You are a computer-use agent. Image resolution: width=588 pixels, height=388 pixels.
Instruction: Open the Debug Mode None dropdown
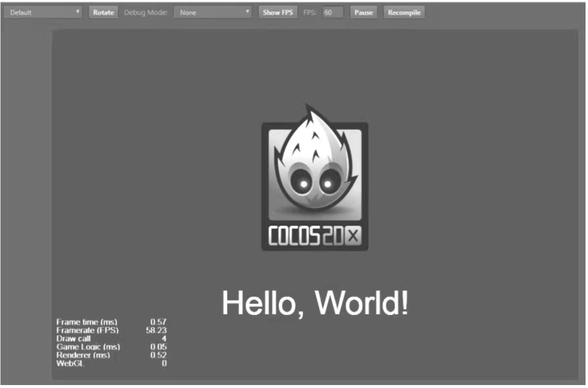coord(213,12)
